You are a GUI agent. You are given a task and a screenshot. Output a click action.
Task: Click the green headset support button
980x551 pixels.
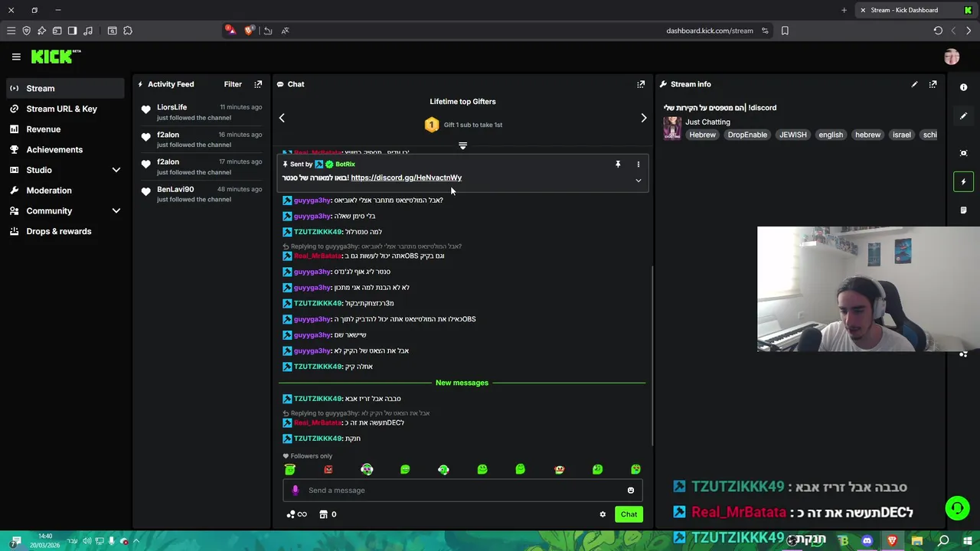tap(956, 508)
